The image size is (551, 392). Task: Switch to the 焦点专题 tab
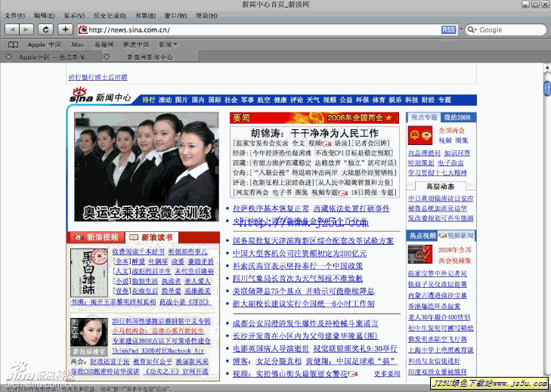(424, 117)
